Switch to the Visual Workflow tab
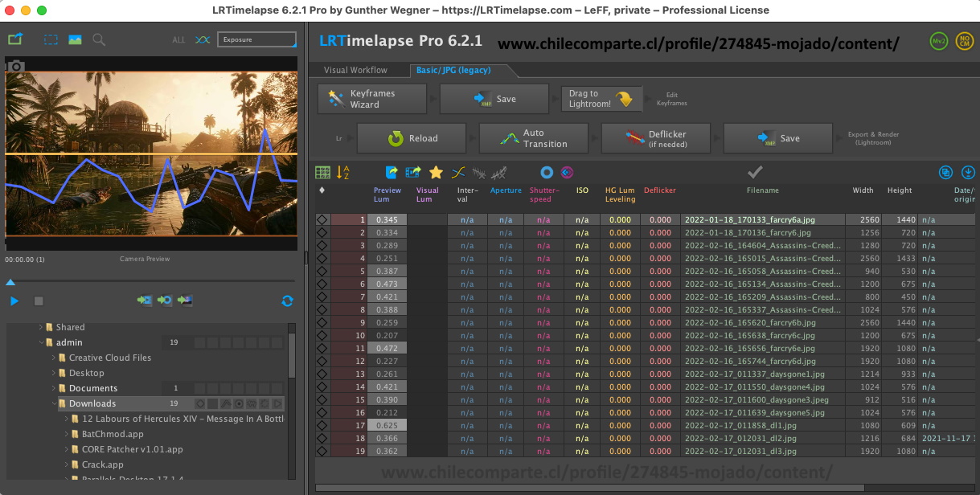Image resolution: width=980 pixels, height=495 pixels. (x=355, y=71)
